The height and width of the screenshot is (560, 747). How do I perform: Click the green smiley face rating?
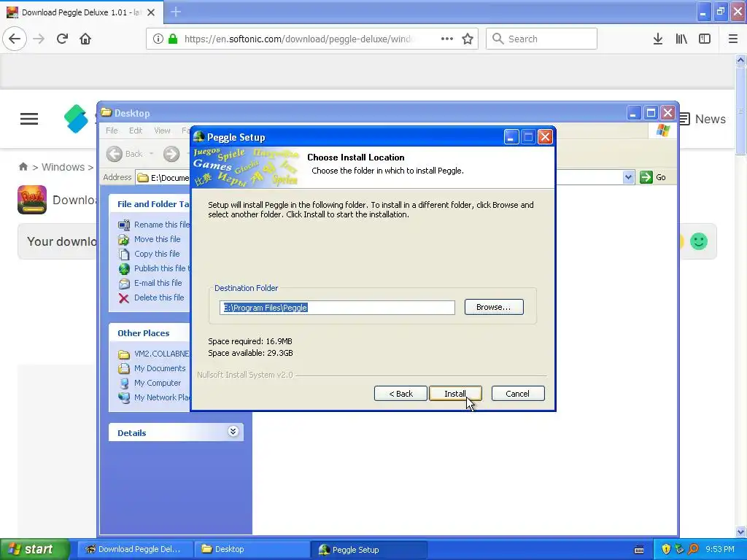coord(699,241)
